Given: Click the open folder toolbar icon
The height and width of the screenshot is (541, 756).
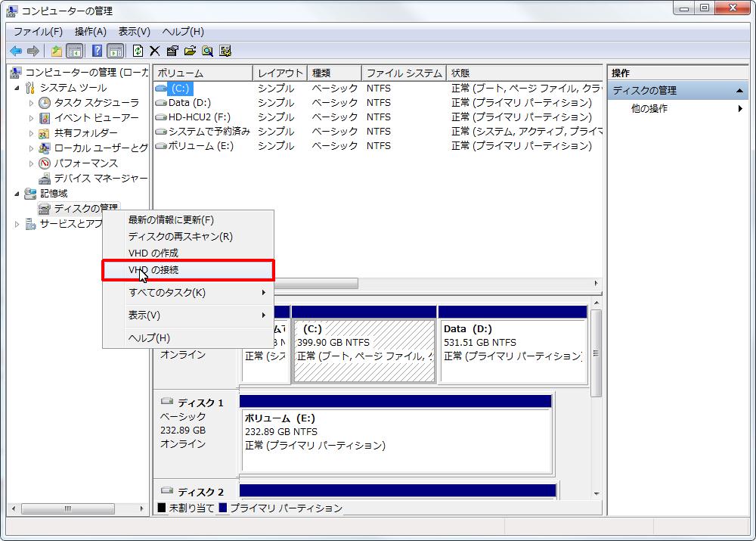Looking at the screenshot, I should coord(190,51).
